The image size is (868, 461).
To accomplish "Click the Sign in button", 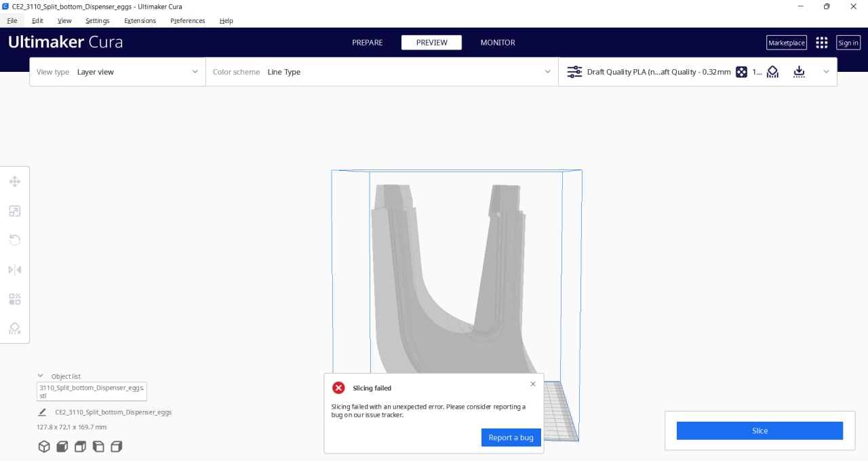I will [x=848, y=43].
